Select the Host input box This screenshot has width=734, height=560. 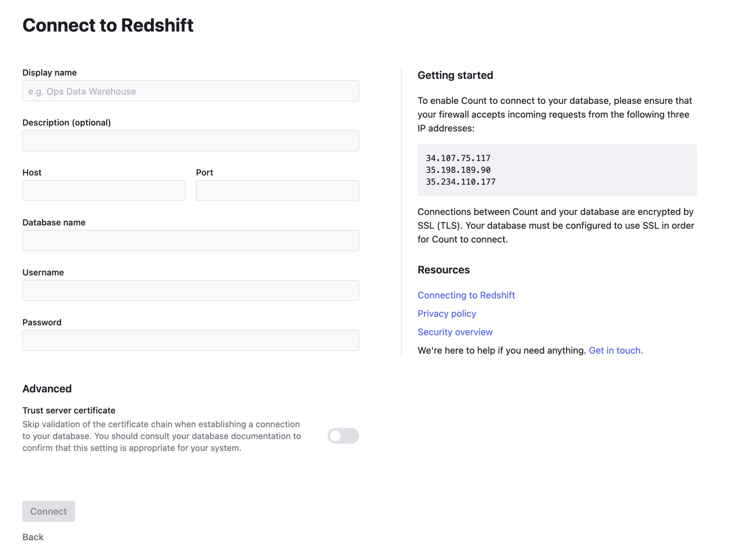click(104, 191)
